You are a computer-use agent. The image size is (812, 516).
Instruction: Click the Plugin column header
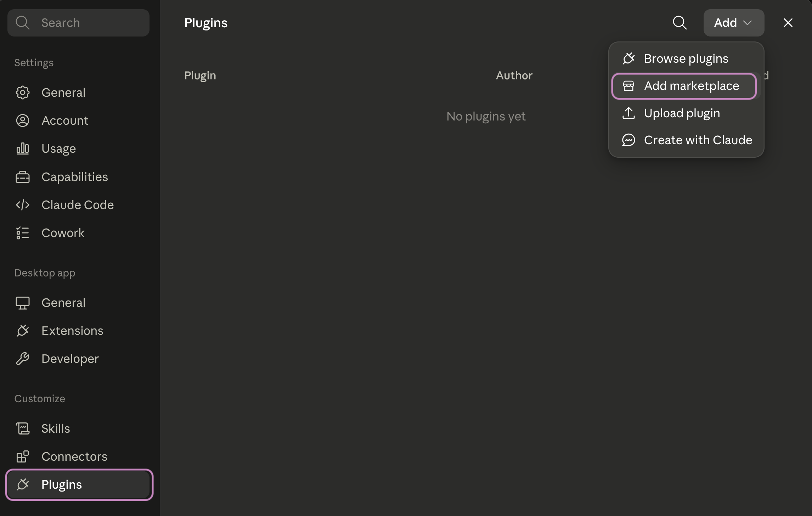pos(200,75)
